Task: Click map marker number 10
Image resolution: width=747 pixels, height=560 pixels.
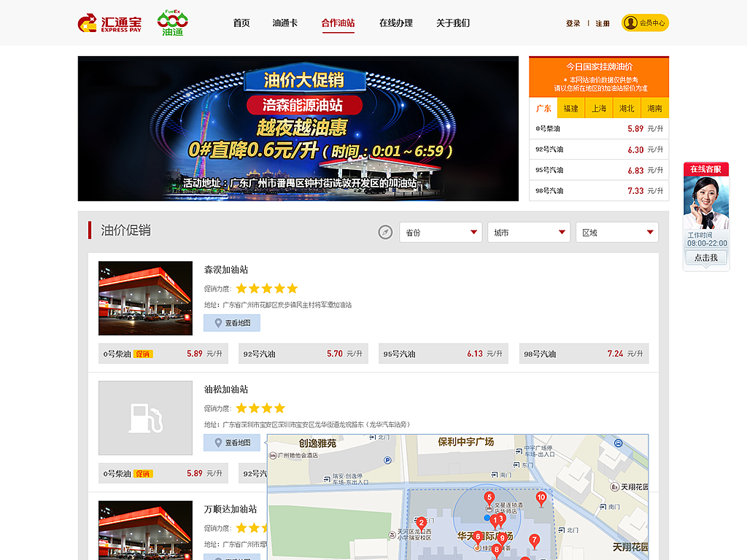Action: tap(541, 499)
